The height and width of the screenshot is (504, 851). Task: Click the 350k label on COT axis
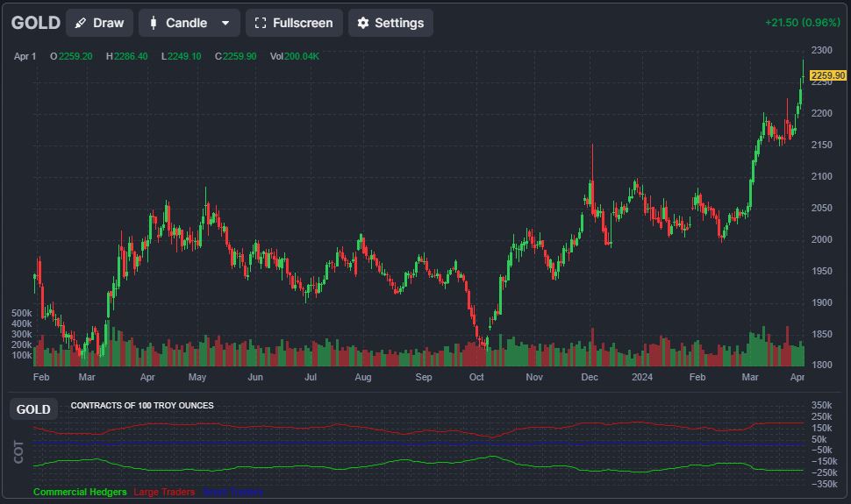click(822, 406)
